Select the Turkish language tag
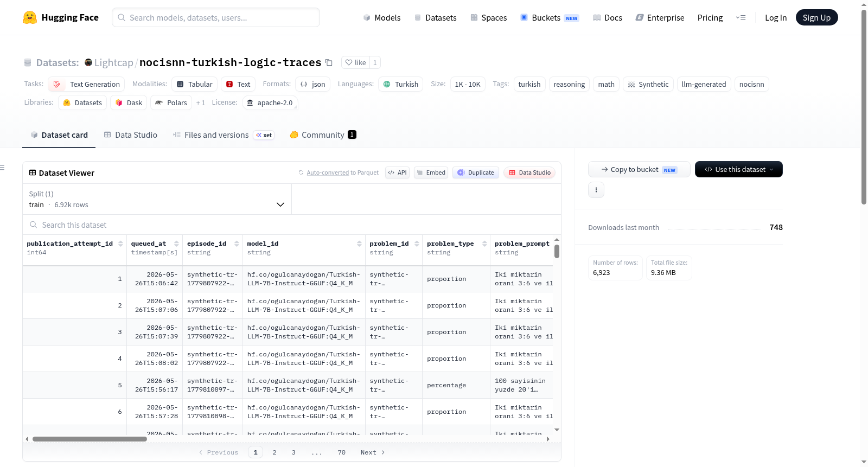 (x=401, y=84)
